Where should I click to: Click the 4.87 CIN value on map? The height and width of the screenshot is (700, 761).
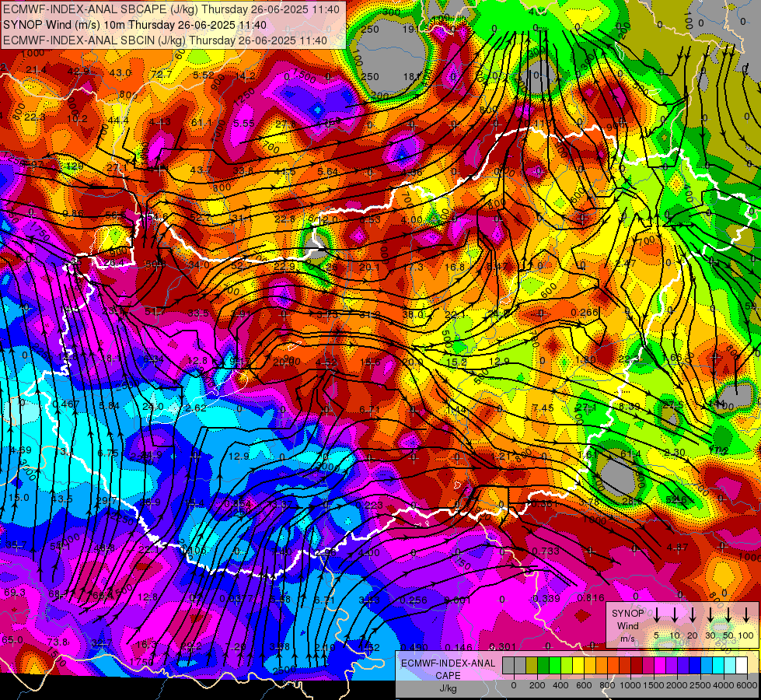pyautogui.click(x=677, y=547)
